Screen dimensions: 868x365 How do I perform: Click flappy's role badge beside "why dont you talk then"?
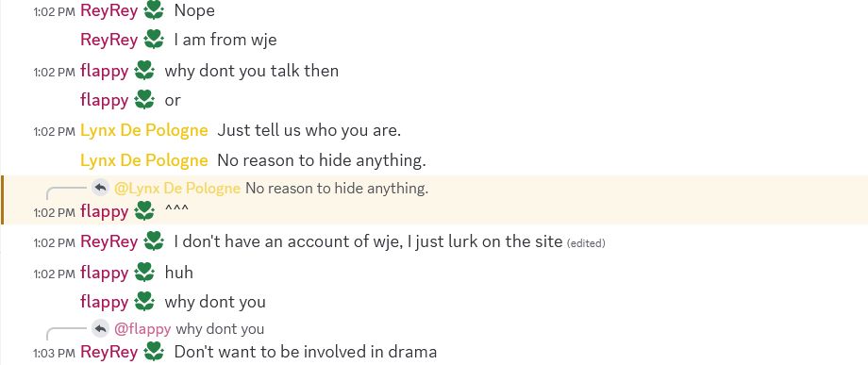144,70
